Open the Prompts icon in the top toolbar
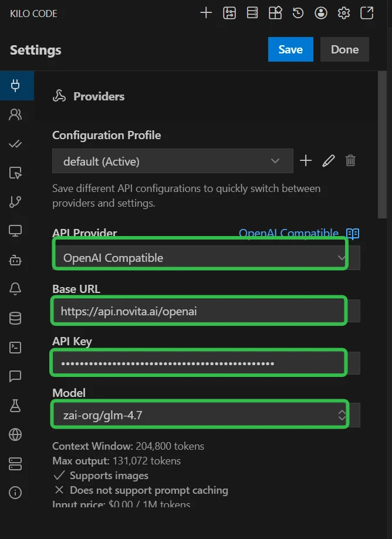The height and width of the screenshot is (539, 392). coord(229,13)
